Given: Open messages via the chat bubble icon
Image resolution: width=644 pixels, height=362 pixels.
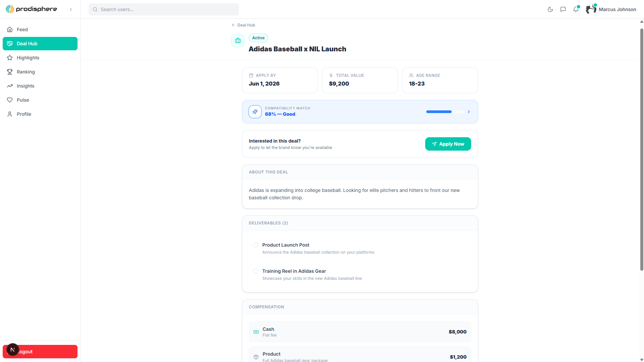Looking at the screenshot, I should point(563,9).
